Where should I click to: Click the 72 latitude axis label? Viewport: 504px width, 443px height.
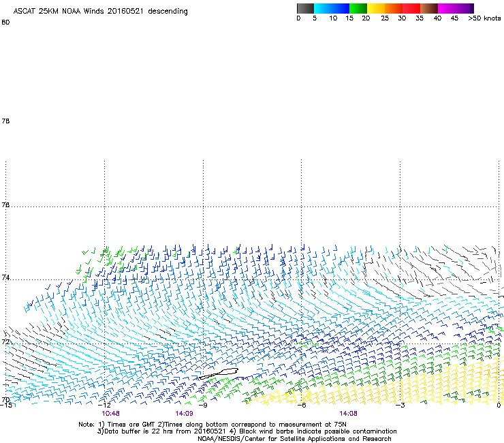[5, 341]
